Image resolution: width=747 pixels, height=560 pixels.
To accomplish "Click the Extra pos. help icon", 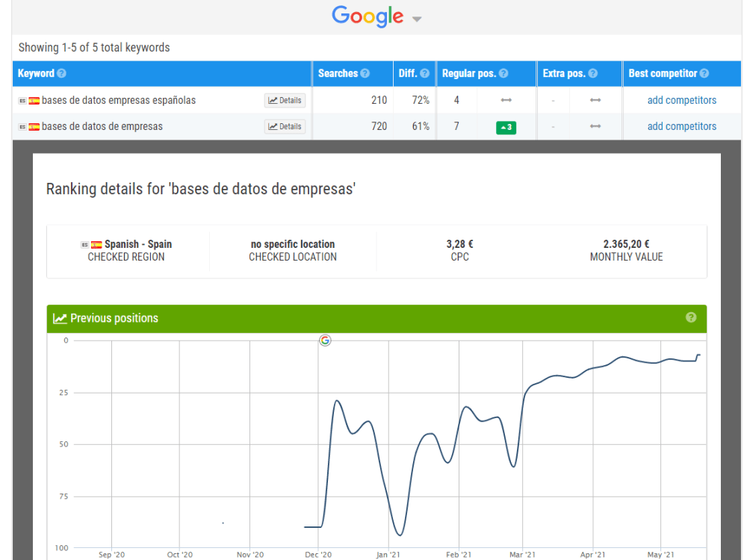I will click(x=592, y=73).
